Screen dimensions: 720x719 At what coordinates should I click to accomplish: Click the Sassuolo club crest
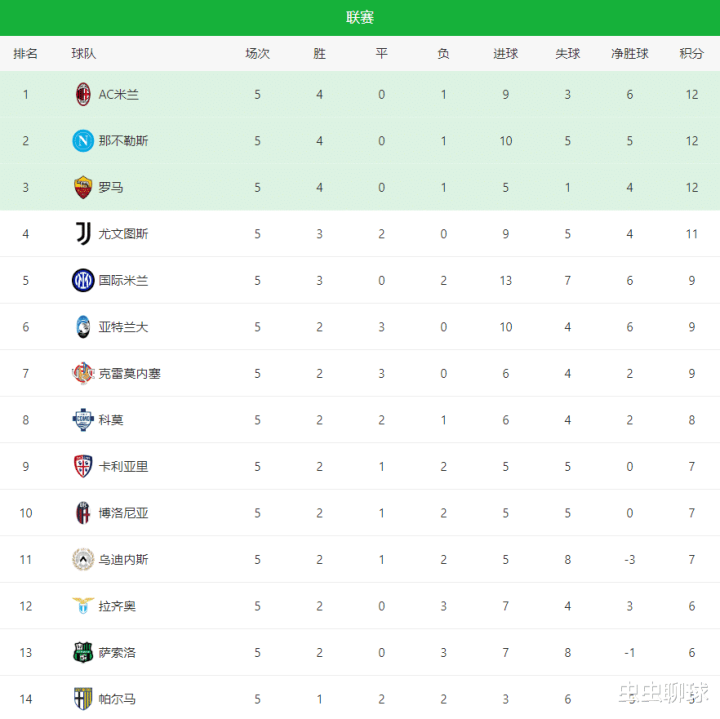tap(83, 652)
